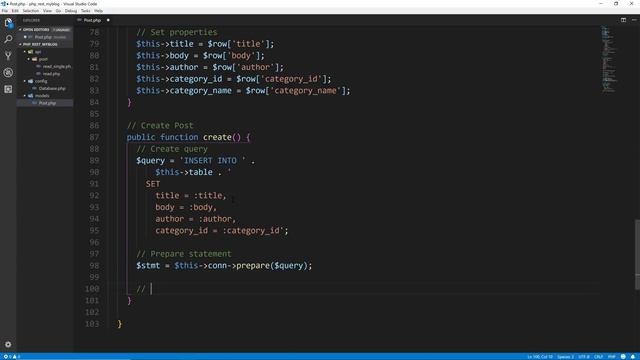Click 'prepare' in the $stmt line

click(x=253, y=266)
